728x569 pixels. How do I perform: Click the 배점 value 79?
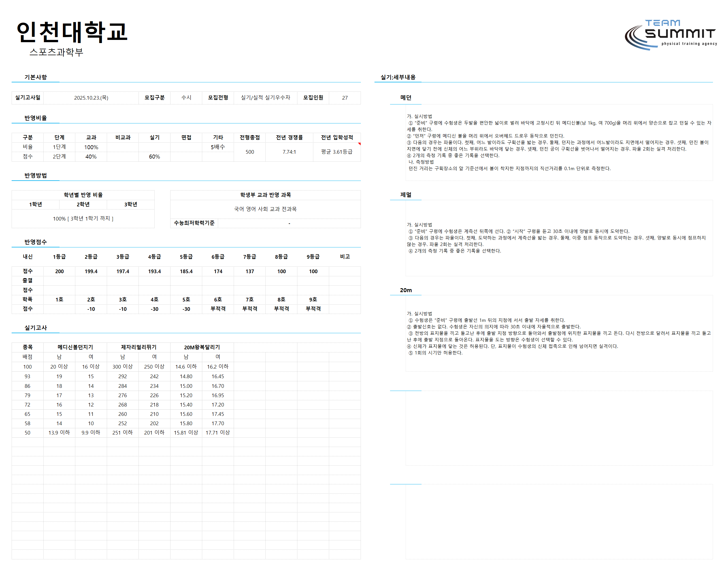[x=28, y=395]
